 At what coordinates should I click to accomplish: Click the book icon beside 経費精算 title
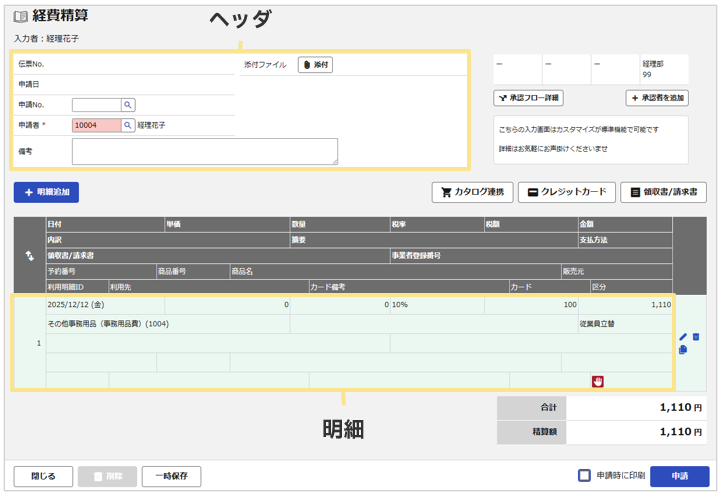pyautogui.click(x=21, y=17)
